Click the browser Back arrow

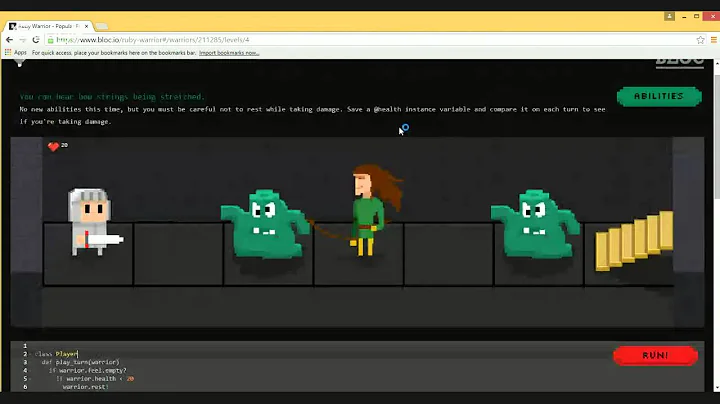point(9,40)
